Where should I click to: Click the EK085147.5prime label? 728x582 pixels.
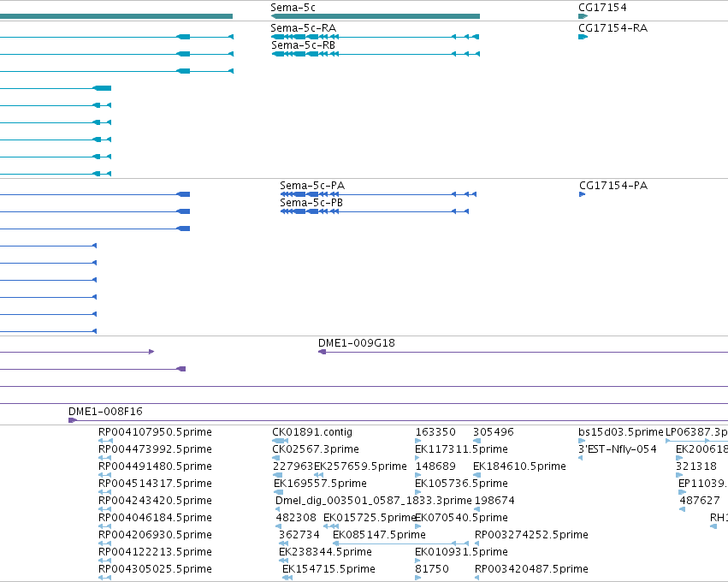tap(379, 535)
